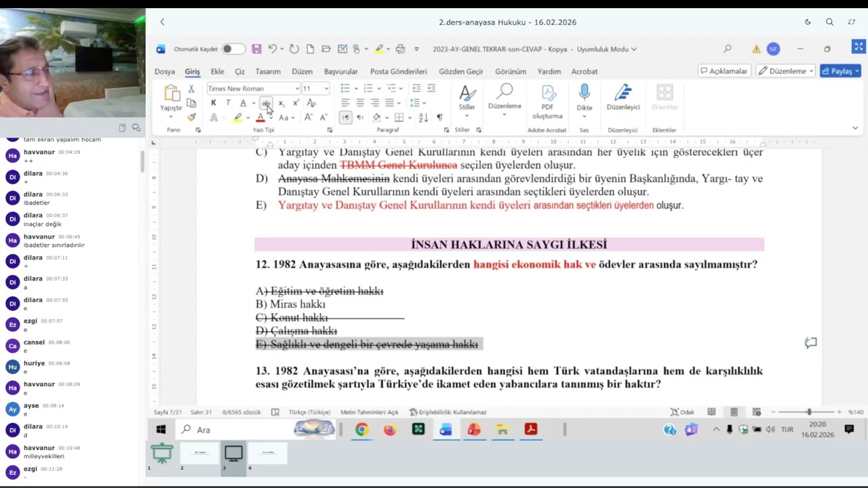
Task: Click the Sort A-Z icon
Action: tap(423, 117)
